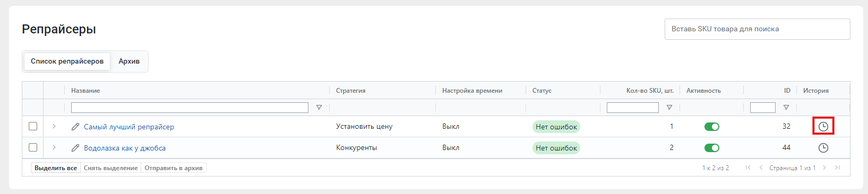Image resolution: width=868 pixels, height=194 pixels.
Task: Disable activity toggle for repricer ID 44
Action: [x=711, y=148]
